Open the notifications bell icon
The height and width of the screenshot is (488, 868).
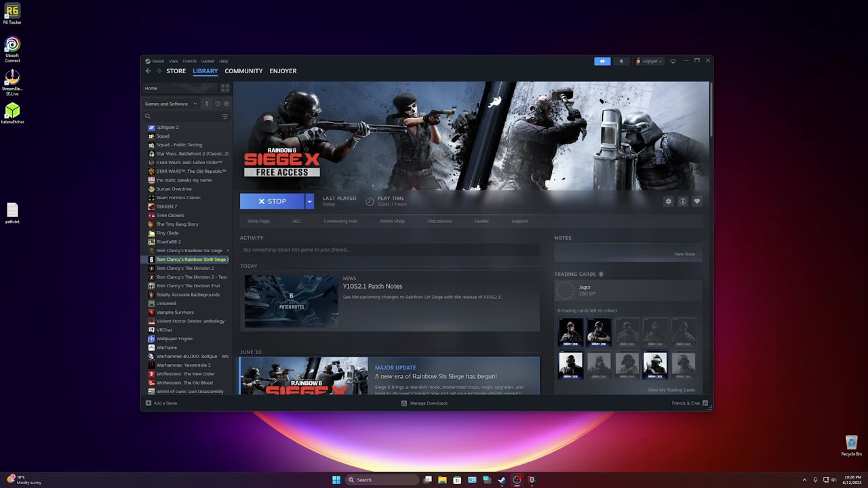click(x=621, y=61)
